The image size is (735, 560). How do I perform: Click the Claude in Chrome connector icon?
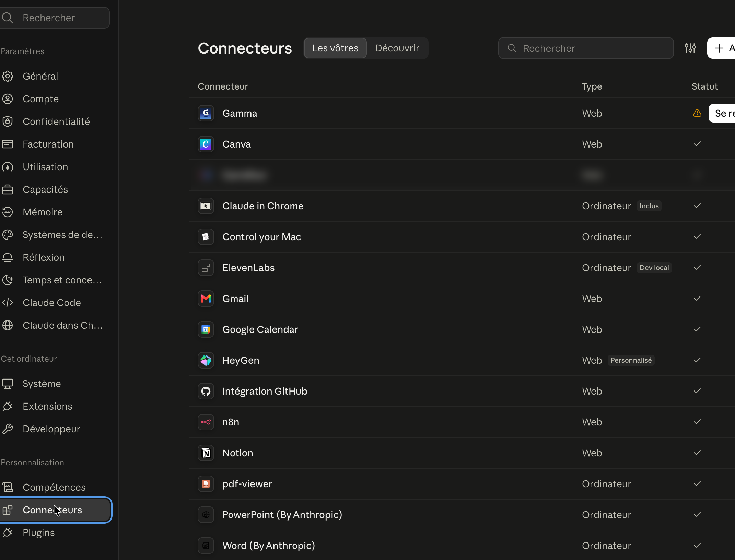coord(206,206)
